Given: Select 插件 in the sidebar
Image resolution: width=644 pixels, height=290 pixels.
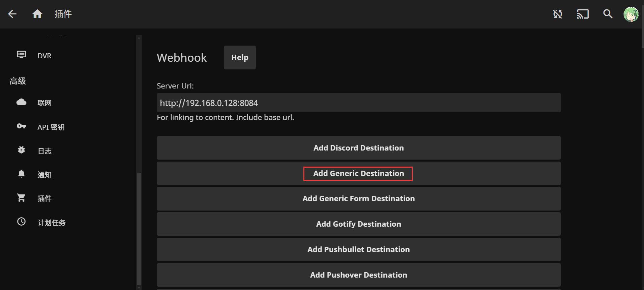Looking at the screenshot, I should tap(44, 198).
